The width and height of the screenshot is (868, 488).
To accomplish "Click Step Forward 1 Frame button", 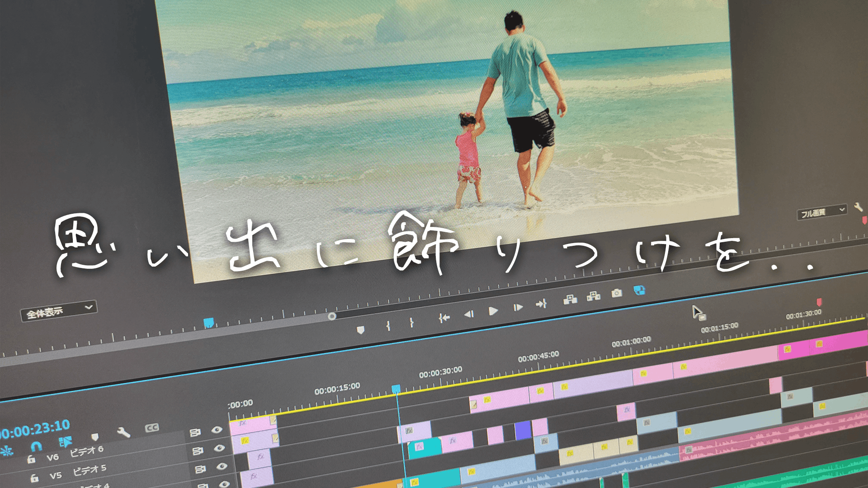I will [518, 308].
